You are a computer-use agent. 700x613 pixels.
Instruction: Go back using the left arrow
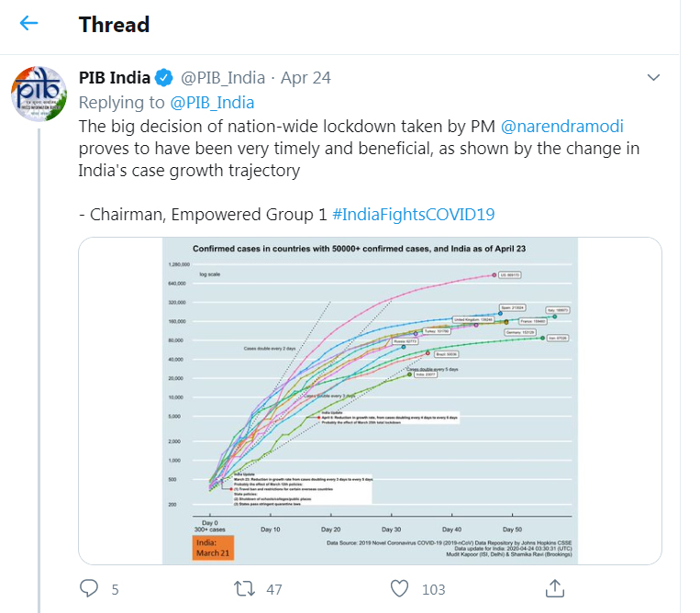coord(29,23)
